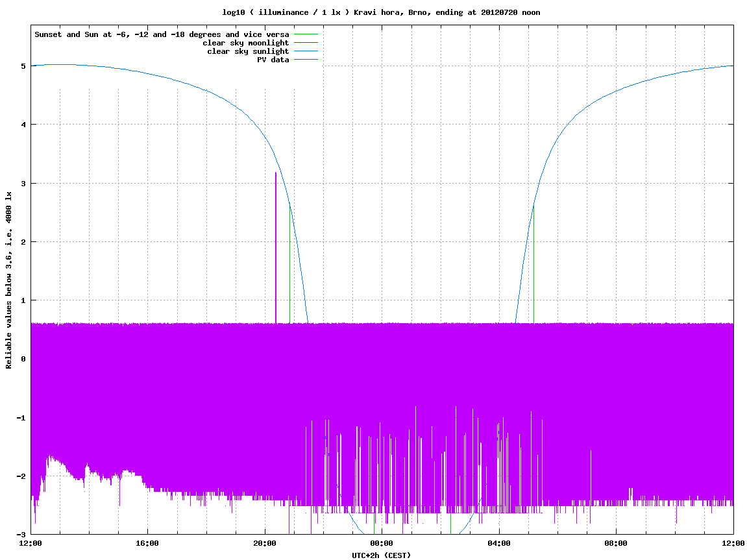The image size is (747, 560).
Task: Click the y-axis tick label 3
Action: point(23,184)
